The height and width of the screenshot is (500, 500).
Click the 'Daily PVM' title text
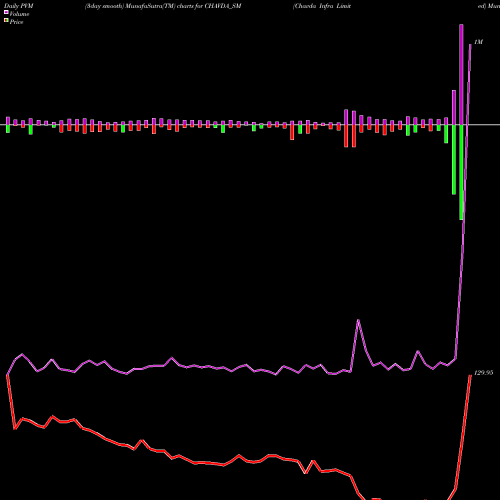click(x=19, y=6)
